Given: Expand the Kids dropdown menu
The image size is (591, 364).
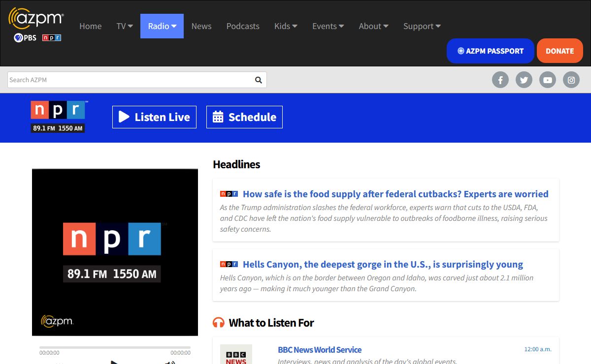Looking at the screenshot, I should [286, 26].
